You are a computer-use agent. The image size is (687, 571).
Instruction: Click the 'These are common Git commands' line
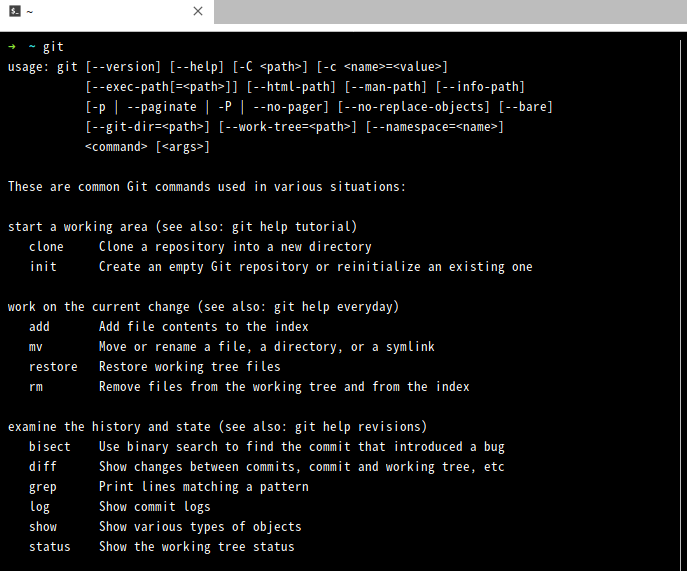207,187
